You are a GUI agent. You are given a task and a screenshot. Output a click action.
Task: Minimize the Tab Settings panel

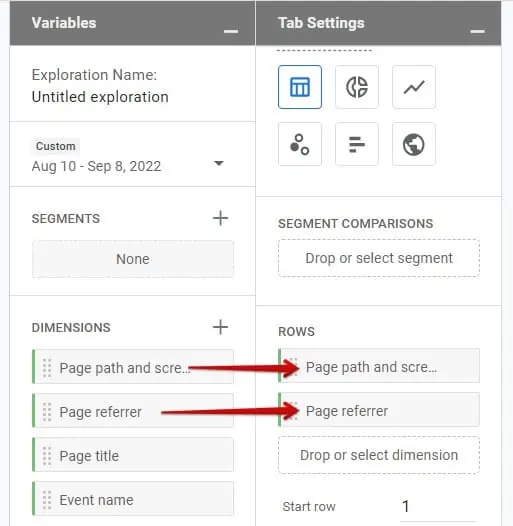coord(477,31)
